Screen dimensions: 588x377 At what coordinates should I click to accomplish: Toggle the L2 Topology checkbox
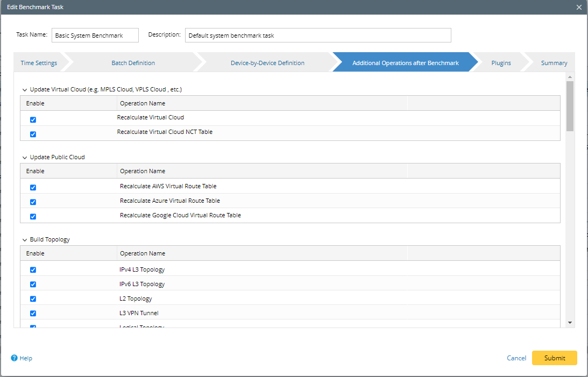33,299
